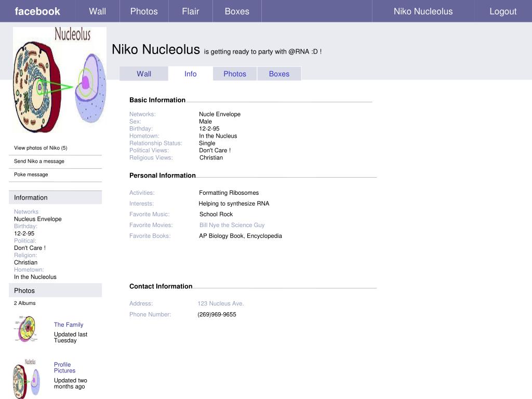Click Niko Nucleolus account name in header

click(423, 11)
